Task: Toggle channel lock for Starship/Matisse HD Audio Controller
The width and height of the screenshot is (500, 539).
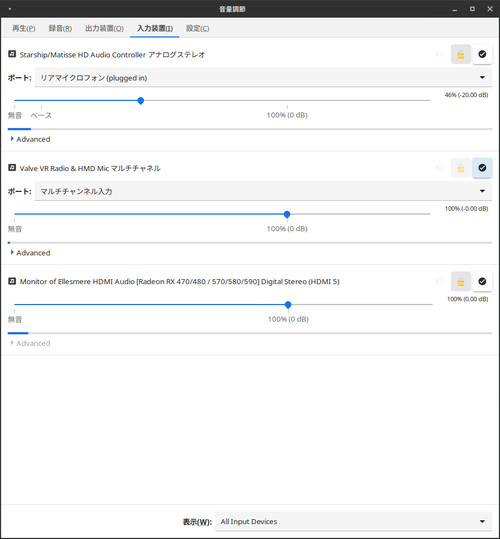Action: coord(461,54)
